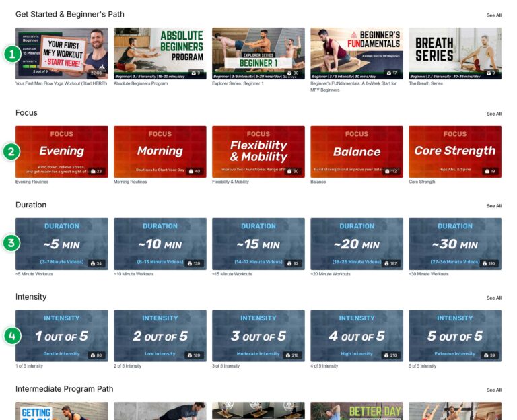517x420 pixels.
Task: Click green step badge number 1
Action: (11, 55)
